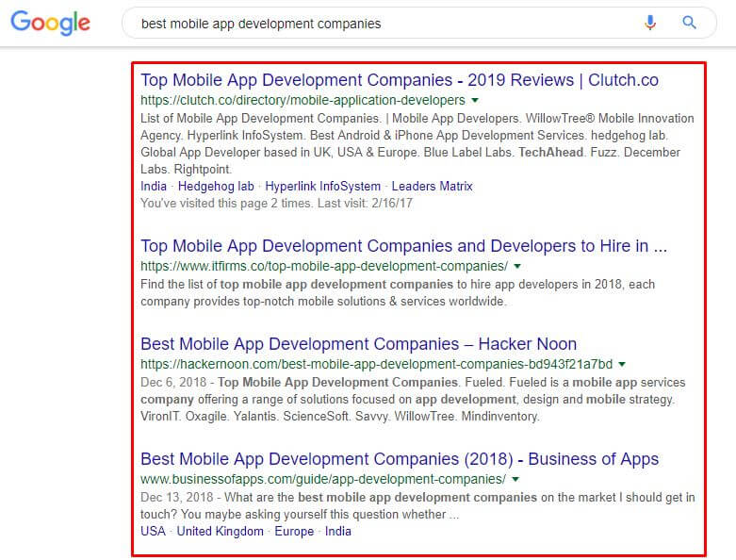Viewport: 736px width, 560px height.
Task: Open the Clutch.co Top Mobile App Development result
Action: coord(400,80)
